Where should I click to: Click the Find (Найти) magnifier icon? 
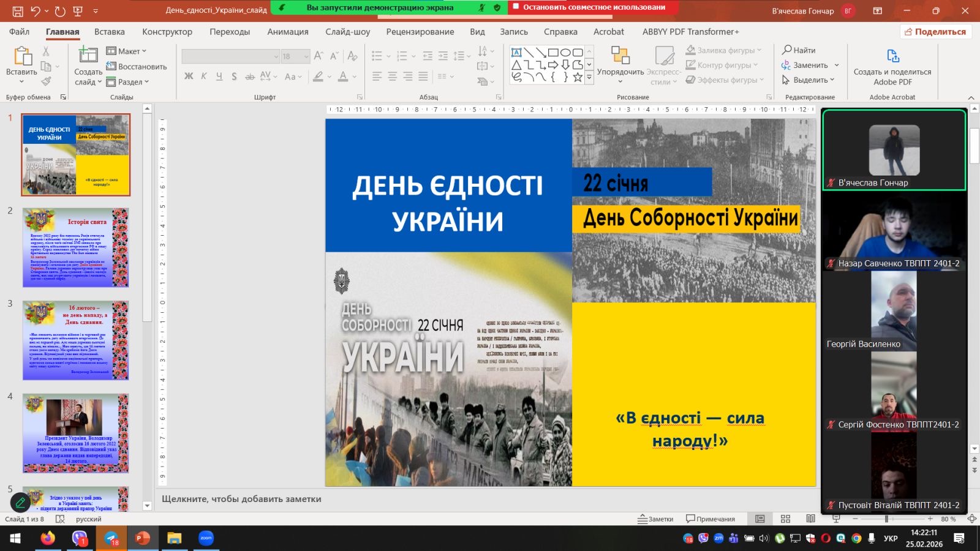click(787, 50)
